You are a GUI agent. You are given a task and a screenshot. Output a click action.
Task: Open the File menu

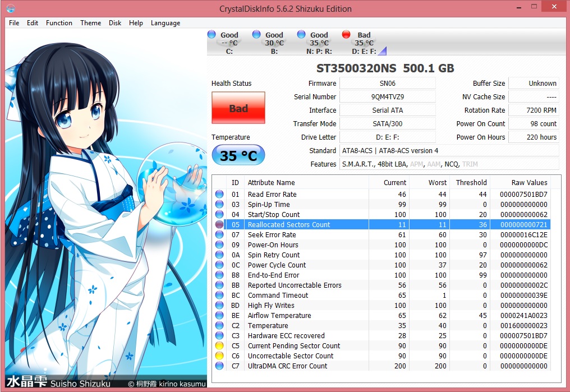point(14,23)
